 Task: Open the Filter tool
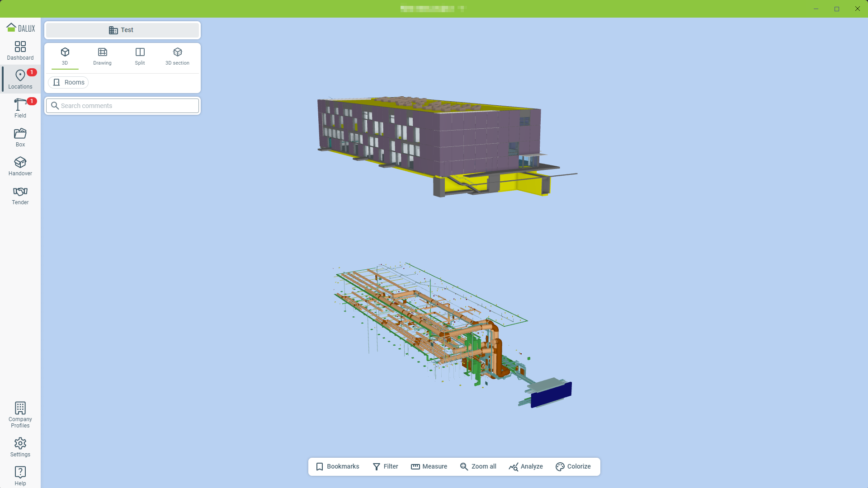click(385, 466)
